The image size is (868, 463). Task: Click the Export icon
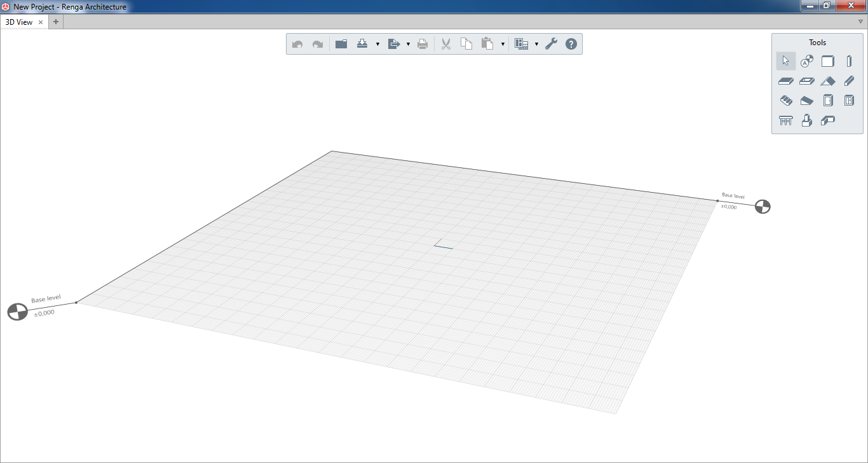pos(393,44)
